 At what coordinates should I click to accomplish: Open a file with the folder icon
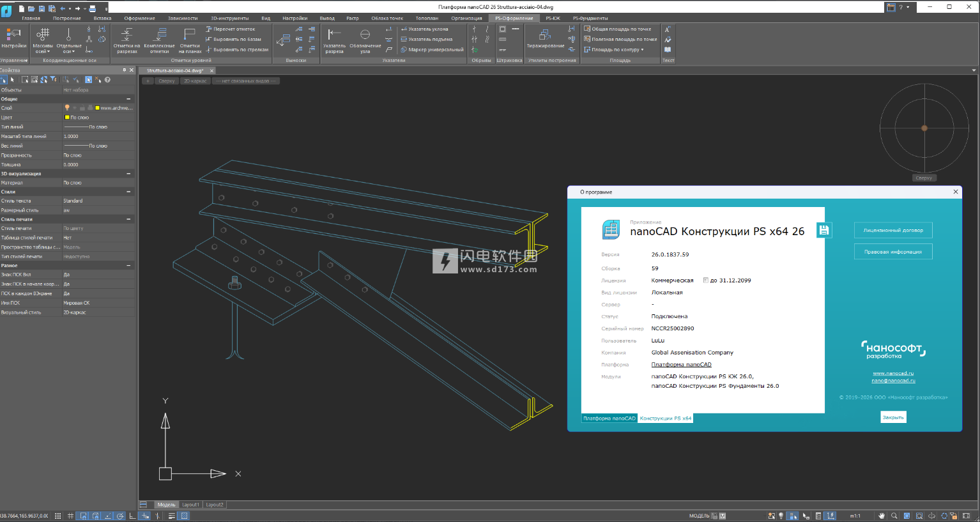(31, 8)
